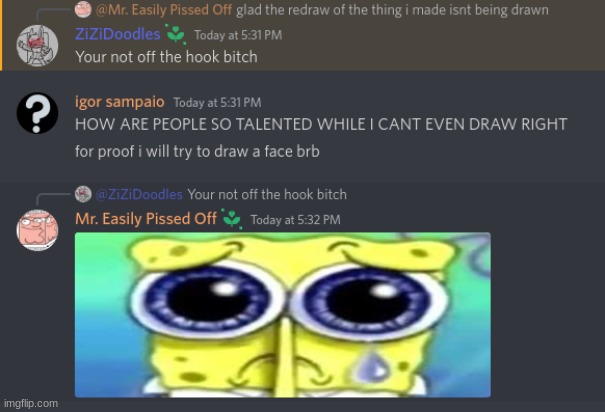Open ZiZiDoodles' large profile avatar
Screen dimensions: 605x412
tap(37, 46)
